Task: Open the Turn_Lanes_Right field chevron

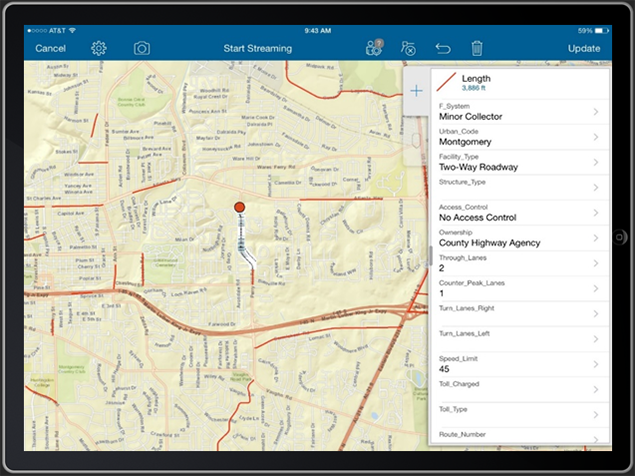Action: (x=596, y=314)
